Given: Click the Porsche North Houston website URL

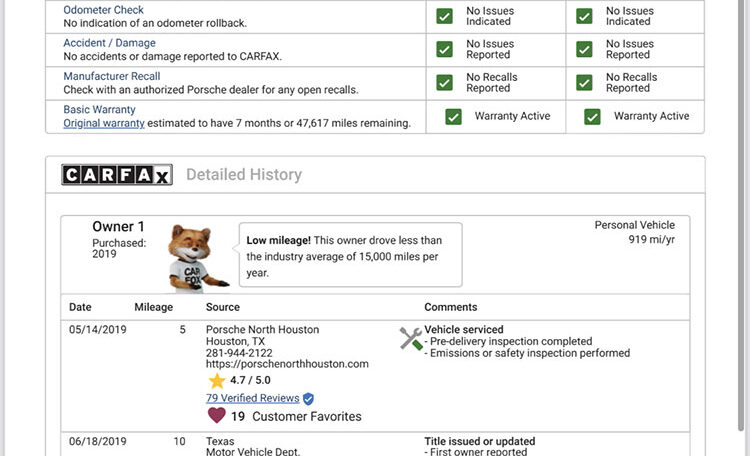Looking at the screenshot, I should pos(287,364).
